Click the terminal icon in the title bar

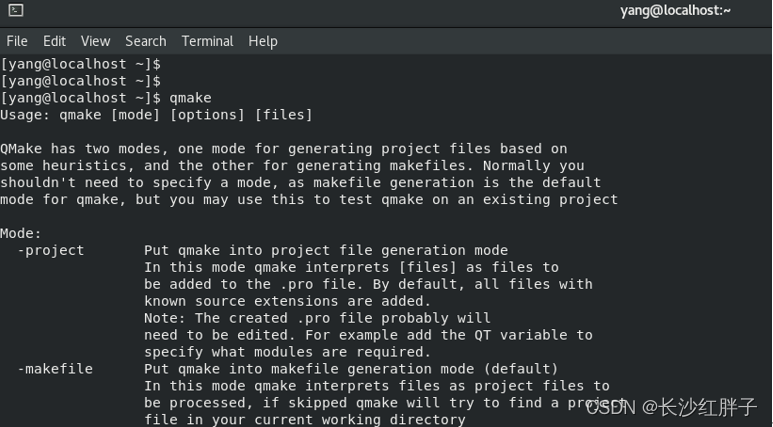tap(15, 11)
